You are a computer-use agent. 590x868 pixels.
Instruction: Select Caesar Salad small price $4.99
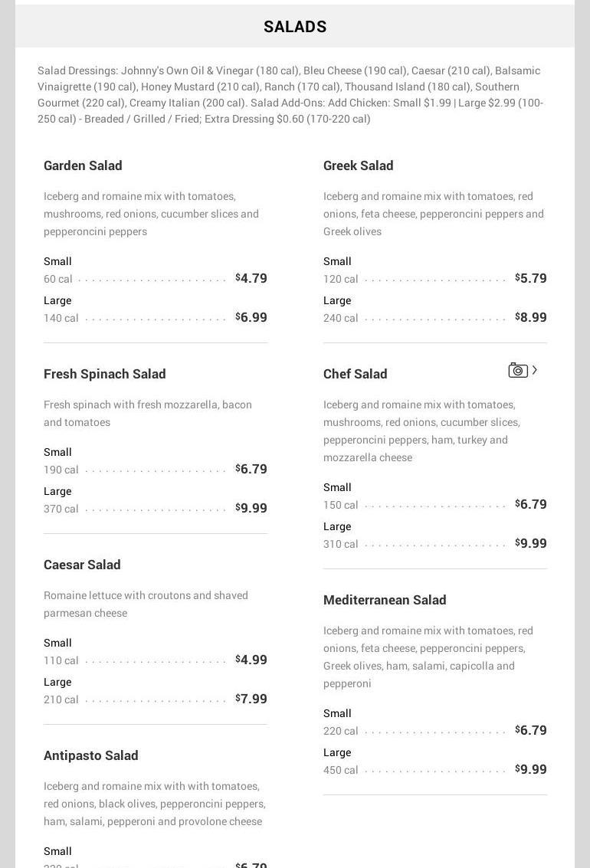[x=251, y=660]
